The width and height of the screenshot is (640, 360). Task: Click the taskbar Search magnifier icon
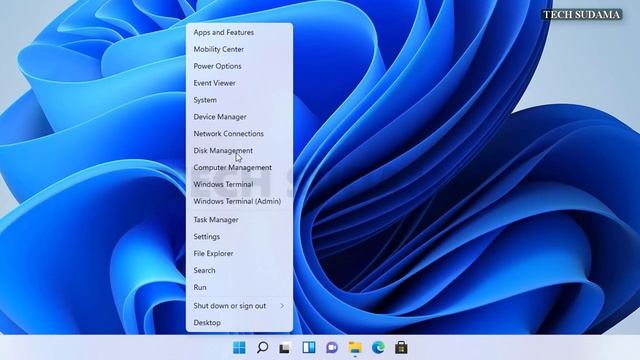point(262,348)
